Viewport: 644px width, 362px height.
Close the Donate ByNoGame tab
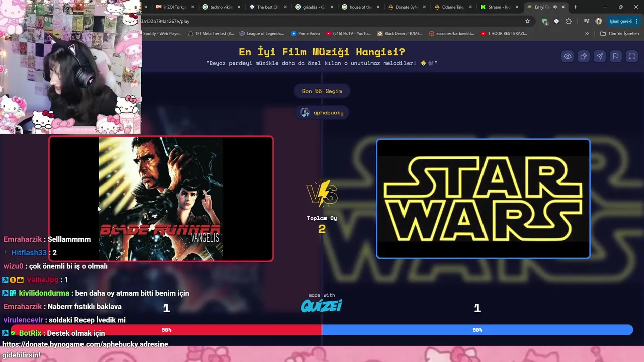tap(424, 7)
